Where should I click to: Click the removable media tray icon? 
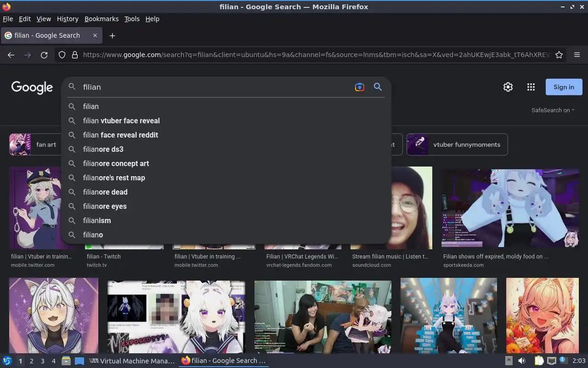point(509,361)
